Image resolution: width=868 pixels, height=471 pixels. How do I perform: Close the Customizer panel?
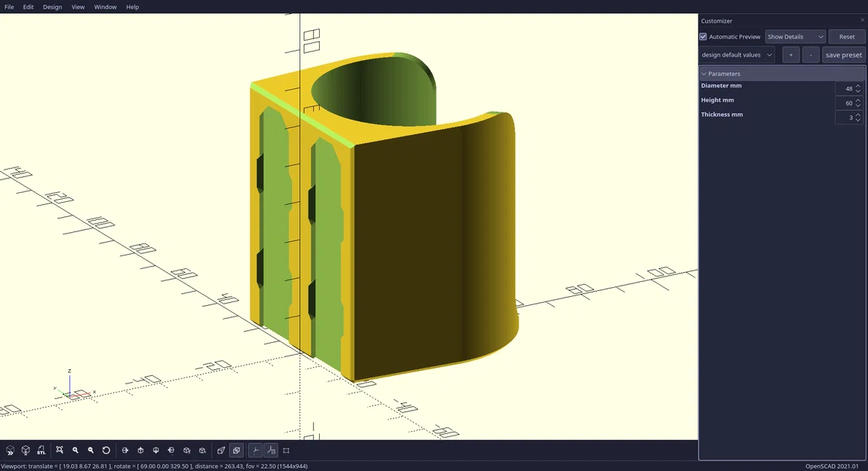click(x=862, y=20)
